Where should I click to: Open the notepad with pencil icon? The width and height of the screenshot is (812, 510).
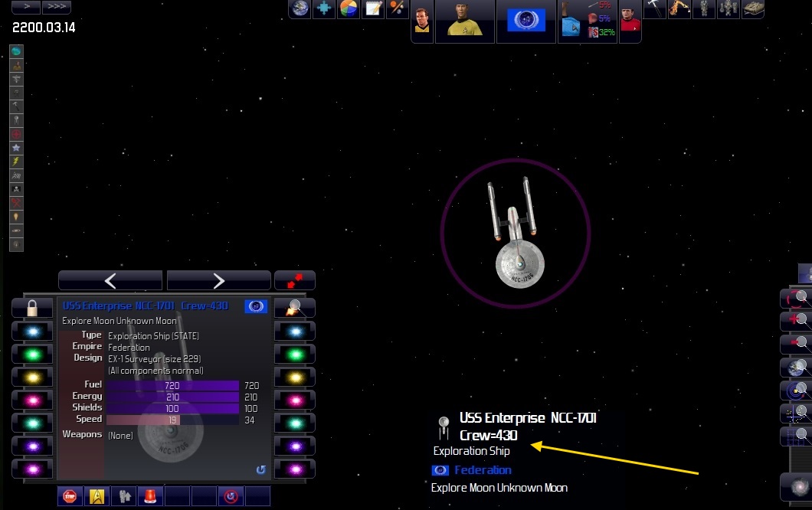pos(373,8)
